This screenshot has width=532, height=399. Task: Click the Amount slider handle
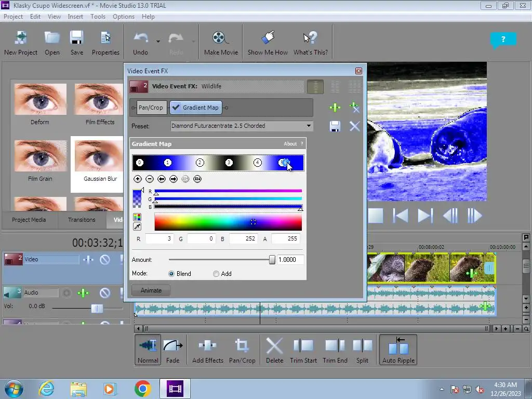click(x=272, y=260)
